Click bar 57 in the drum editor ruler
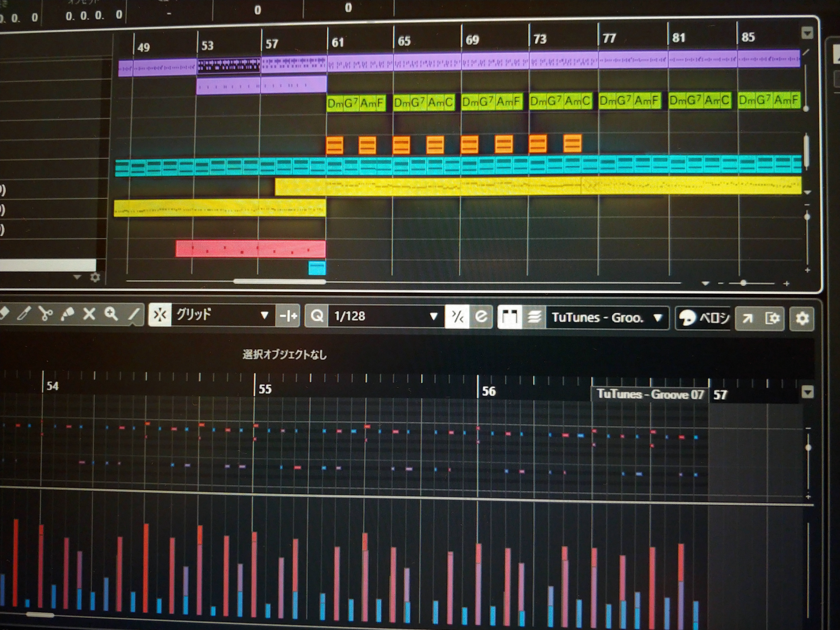Image resolution: width=840 pixels, height=630 pixels. click(720, 395)
